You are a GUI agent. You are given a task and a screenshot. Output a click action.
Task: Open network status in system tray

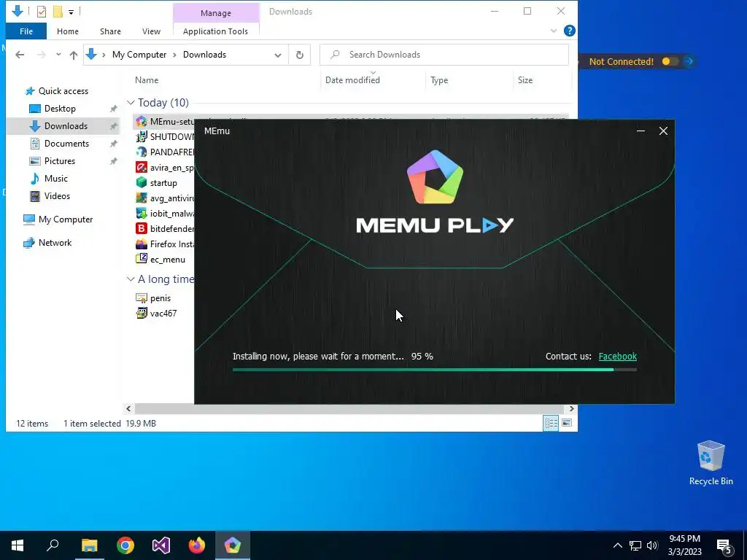pos(635,545)
